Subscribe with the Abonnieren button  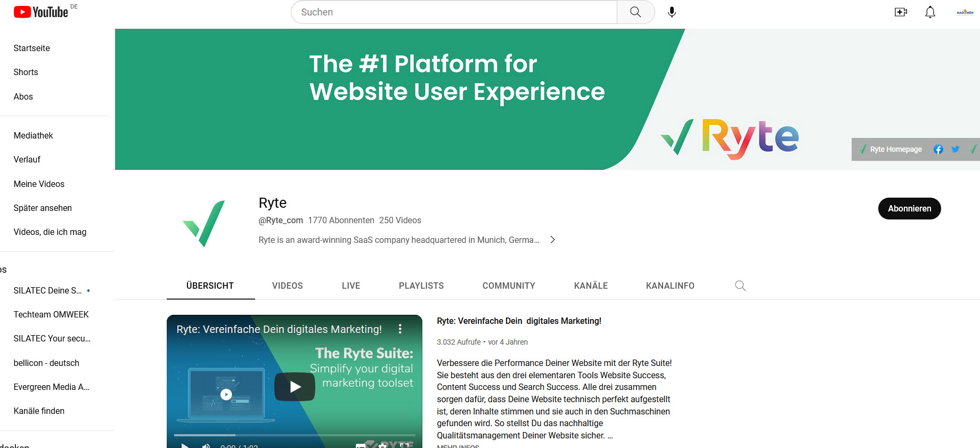tap(909, 208)
